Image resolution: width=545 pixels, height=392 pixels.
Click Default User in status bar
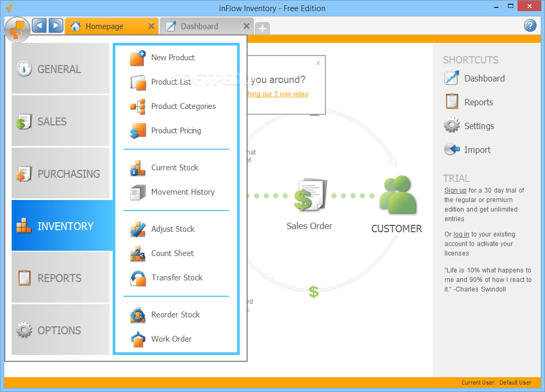pos(515,382)
